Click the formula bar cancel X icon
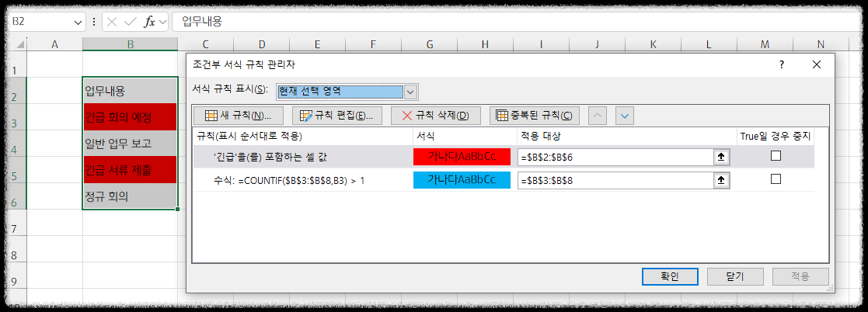 pyautogui.click(x=111, y=22)
